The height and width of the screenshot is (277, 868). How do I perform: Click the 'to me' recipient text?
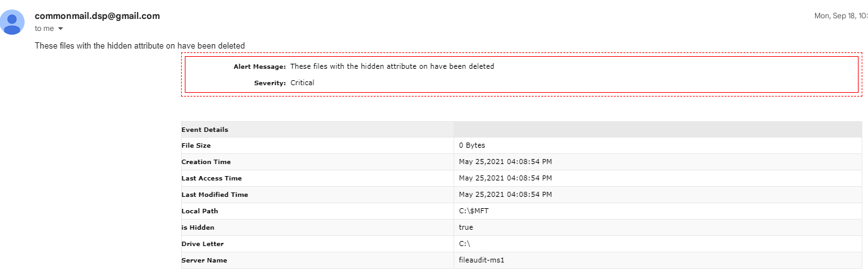(x=44, y=28)
